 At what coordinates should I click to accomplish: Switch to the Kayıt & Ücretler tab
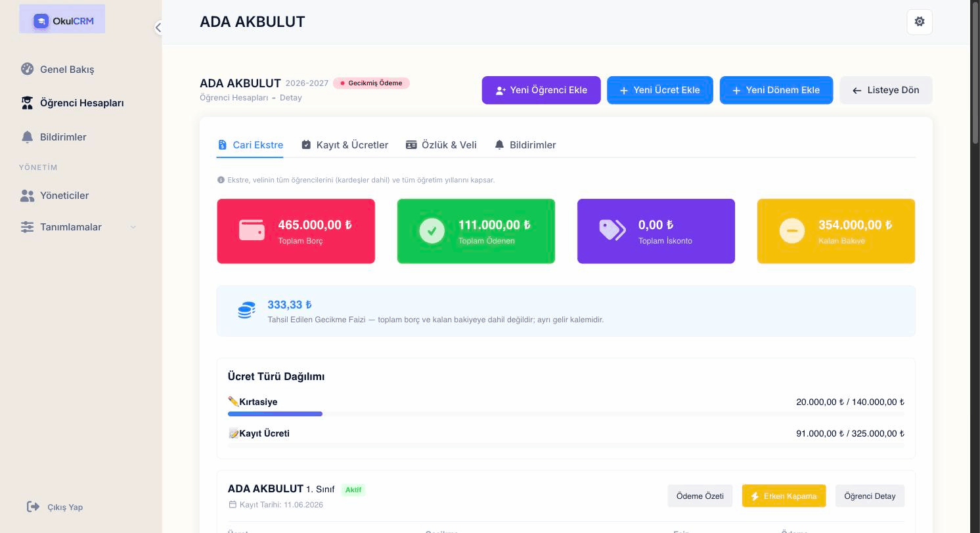tap(344, 145)
